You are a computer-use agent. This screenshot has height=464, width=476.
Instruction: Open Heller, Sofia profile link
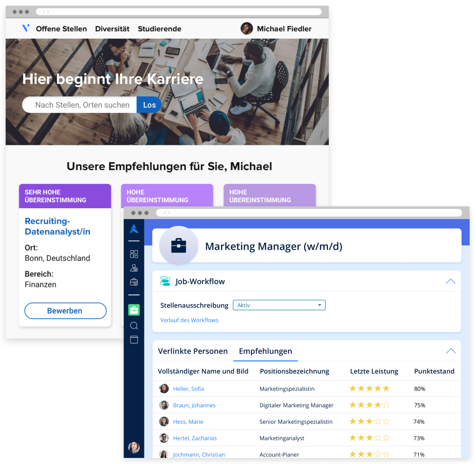189,389
